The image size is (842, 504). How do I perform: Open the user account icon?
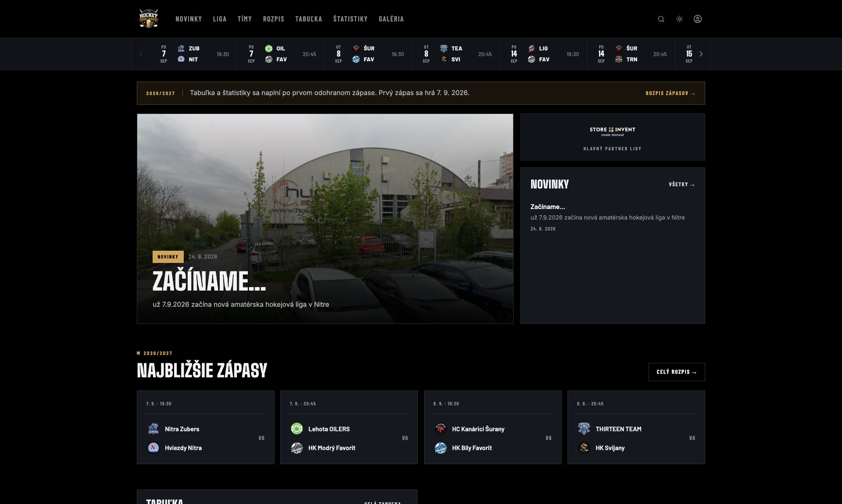point(698,19)
